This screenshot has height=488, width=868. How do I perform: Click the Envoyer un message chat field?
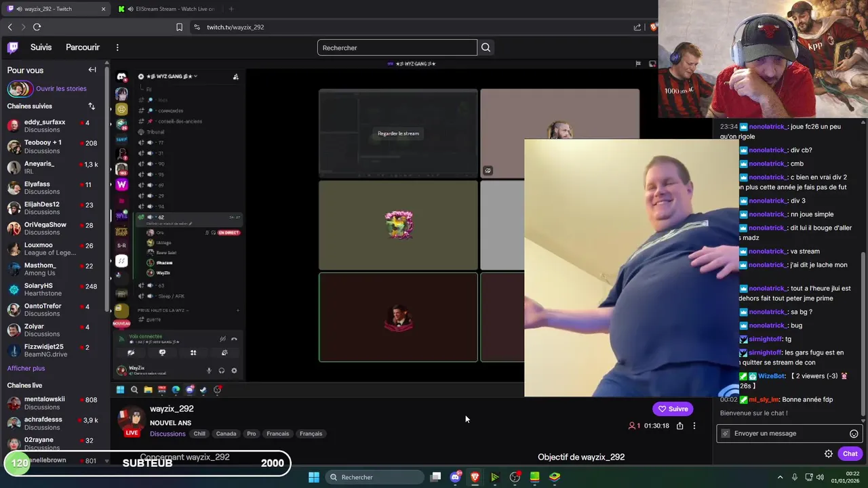tap(790, 434)
